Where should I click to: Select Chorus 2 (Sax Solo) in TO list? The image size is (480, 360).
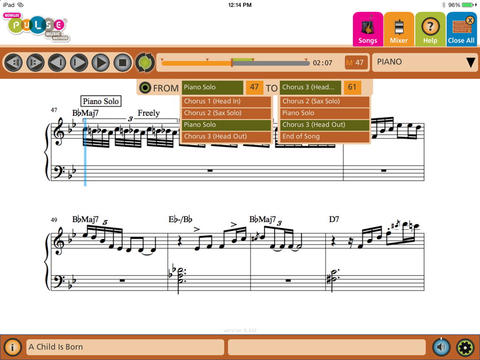click(325, 101)
